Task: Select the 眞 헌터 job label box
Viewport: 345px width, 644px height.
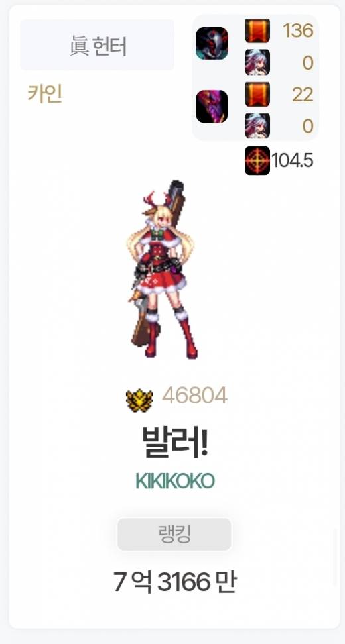Action: tap(97, 45)
